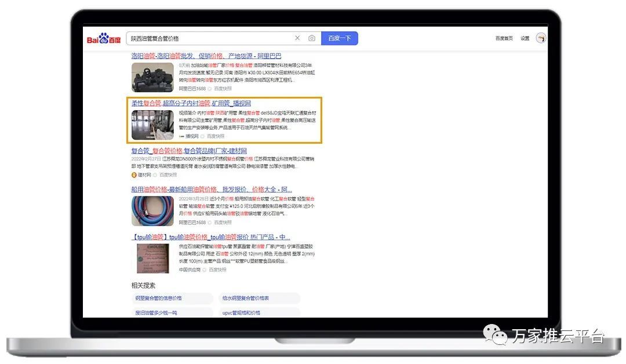626x364 pixels.
Task: Click the factory floor video thumbnail
Action: coord(152,125)
